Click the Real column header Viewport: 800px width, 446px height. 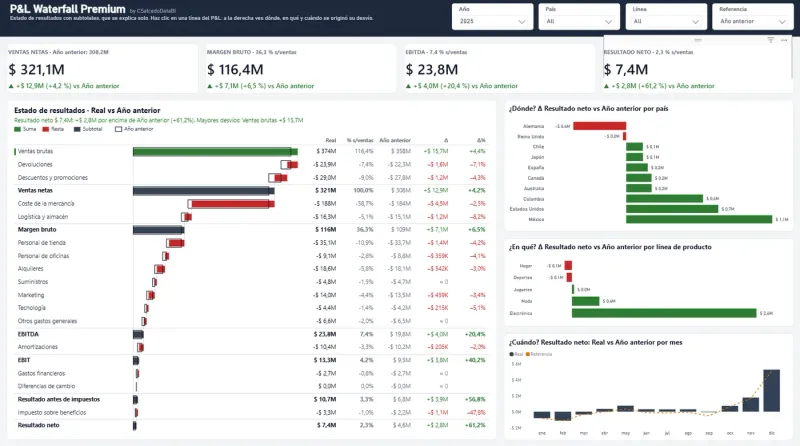coord(331,140)
